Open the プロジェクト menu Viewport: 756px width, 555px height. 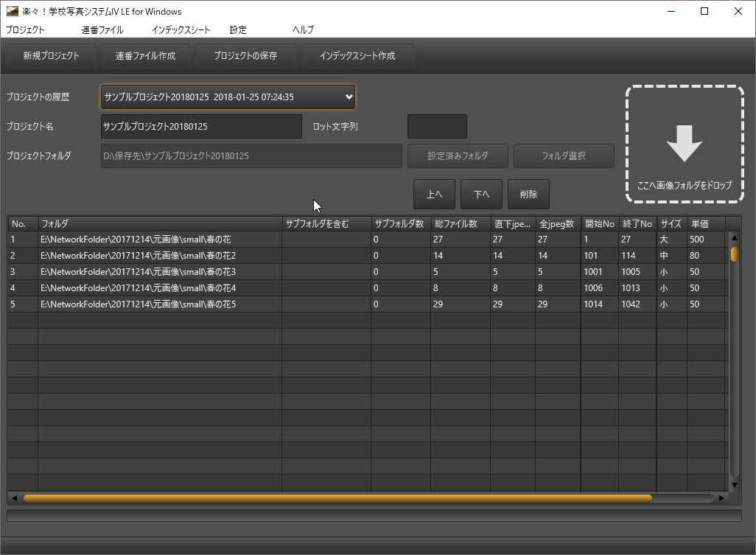click(x=25, y=30)
